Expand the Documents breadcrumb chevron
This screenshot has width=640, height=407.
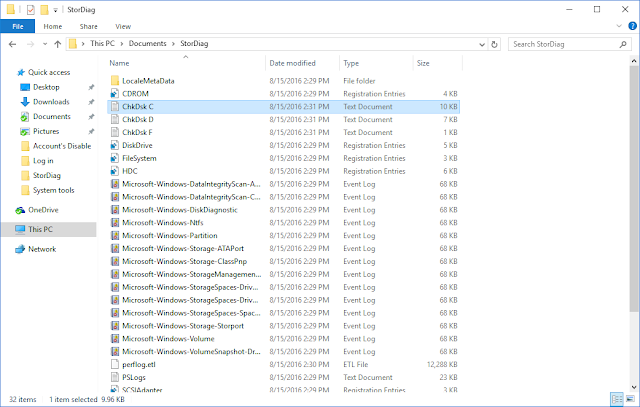(x=173, y=44)
